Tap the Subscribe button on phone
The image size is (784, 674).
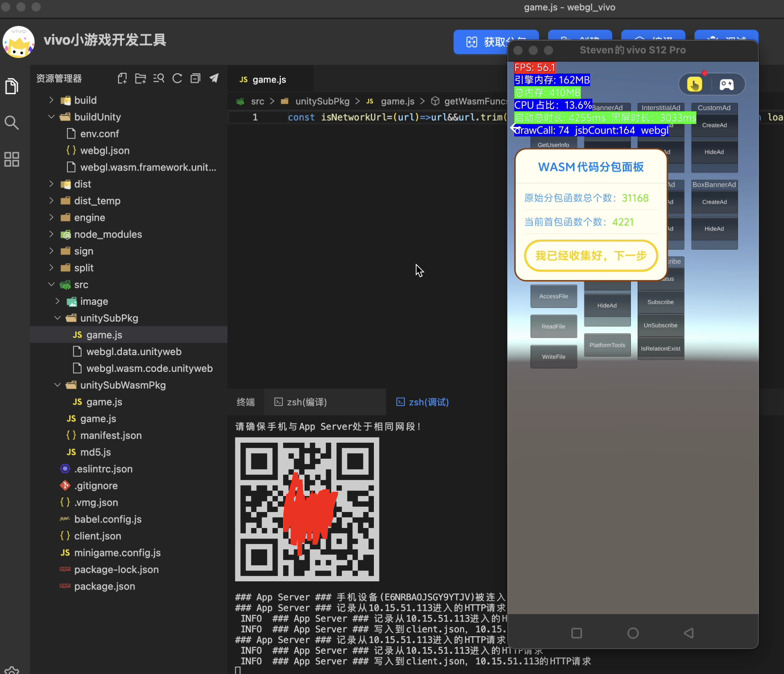[x=661, y=302]
